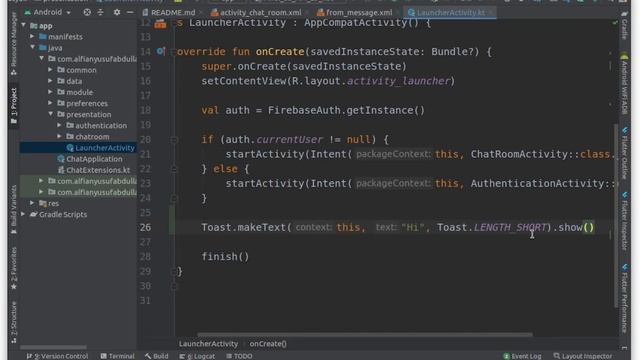Expand the chatroom package

[60, 136]
